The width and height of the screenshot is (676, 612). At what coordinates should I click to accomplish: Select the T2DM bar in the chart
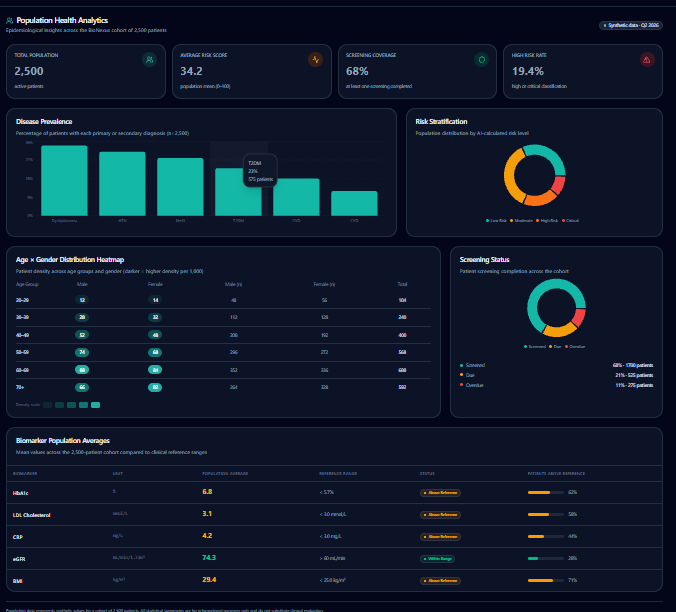pyautogui.click(x=238, y=192)
